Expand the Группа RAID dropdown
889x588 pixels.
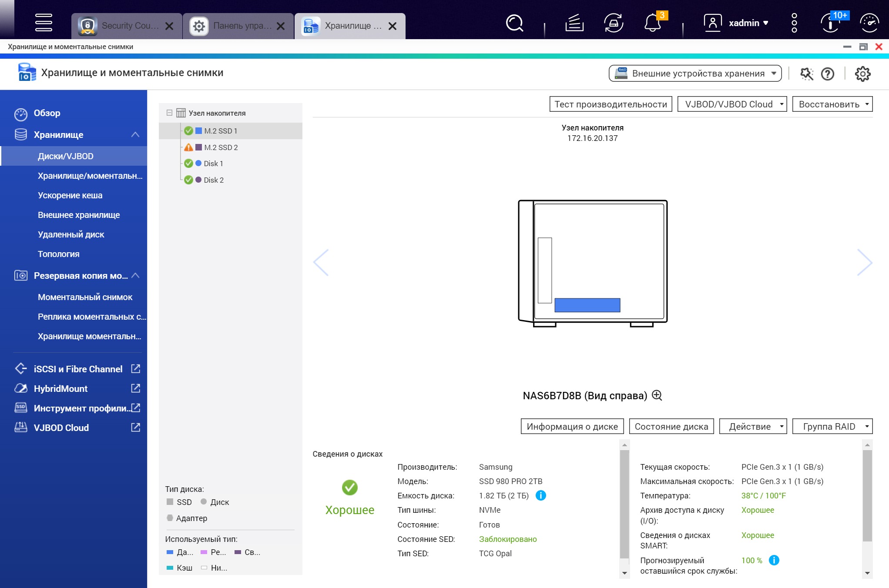[832, 426]
